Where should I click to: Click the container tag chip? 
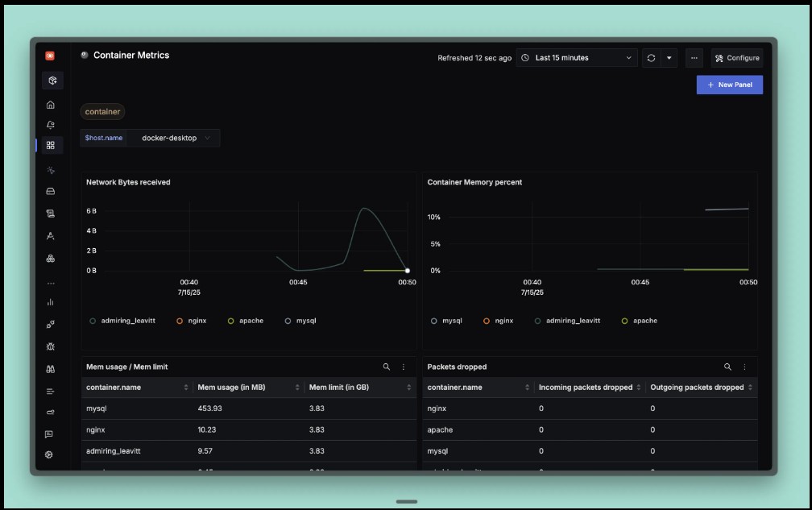(102, 112)
